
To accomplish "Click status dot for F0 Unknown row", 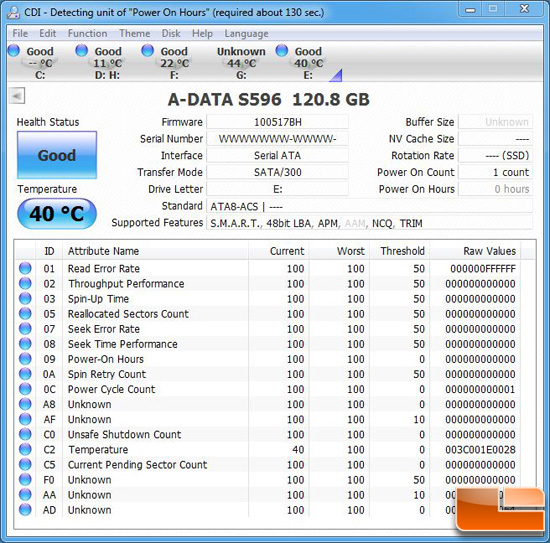I will click(25, 480).
